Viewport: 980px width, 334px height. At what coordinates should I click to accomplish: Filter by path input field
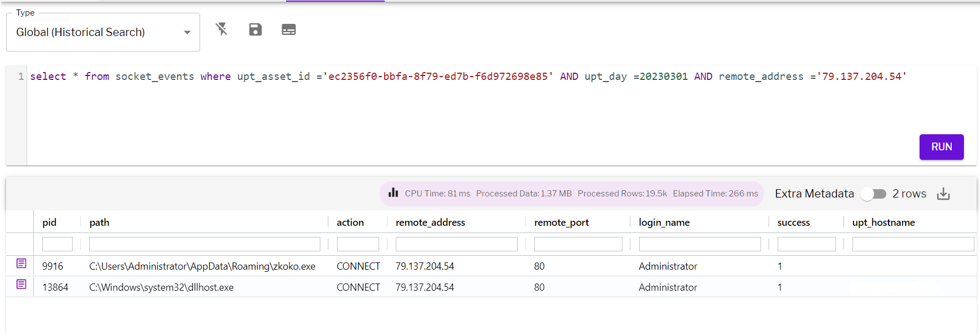tap(205, 244)
